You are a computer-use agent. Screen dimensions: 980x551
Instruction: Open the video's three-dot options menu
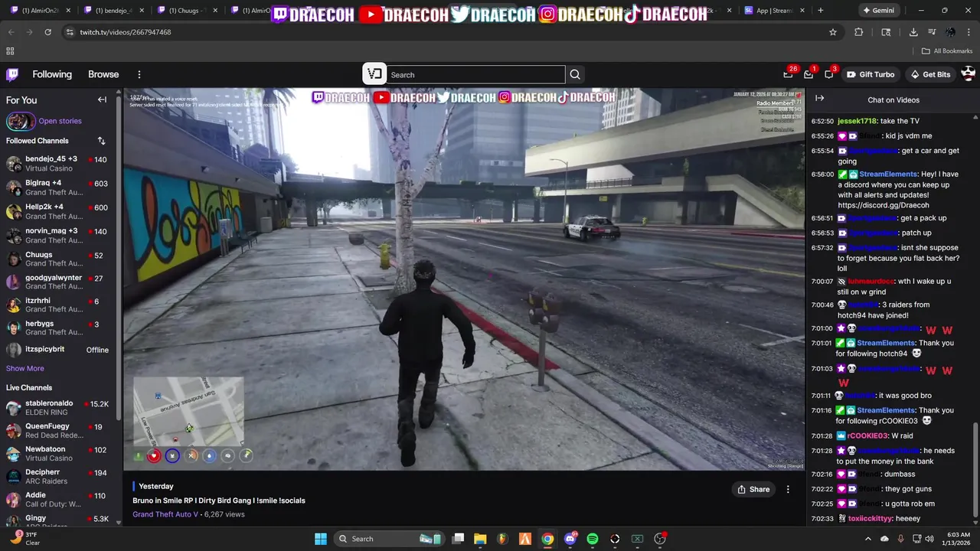pyautogui.click(x=788, y=489)
